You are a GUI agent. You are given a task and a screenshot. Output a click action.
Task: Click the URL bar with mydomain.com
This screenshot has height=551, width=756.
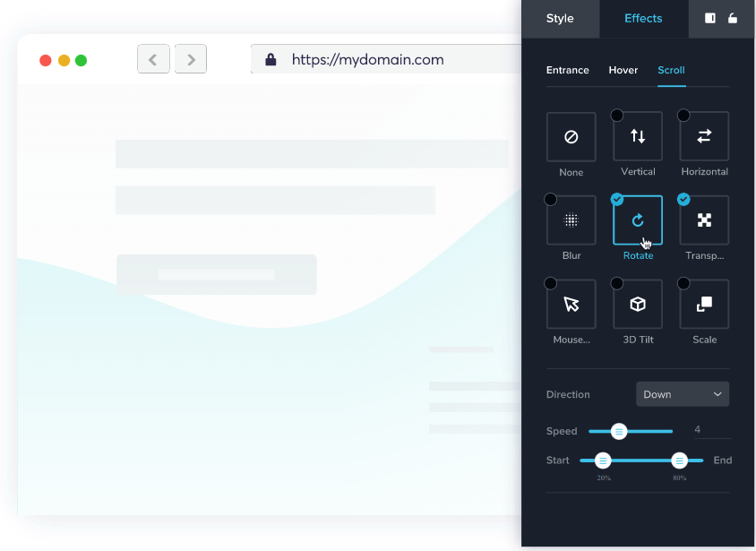(x=386, y=59)
